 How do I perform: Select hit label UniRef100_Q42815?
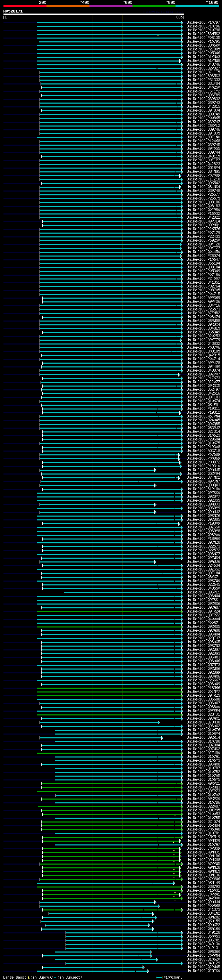pos(203,106)
